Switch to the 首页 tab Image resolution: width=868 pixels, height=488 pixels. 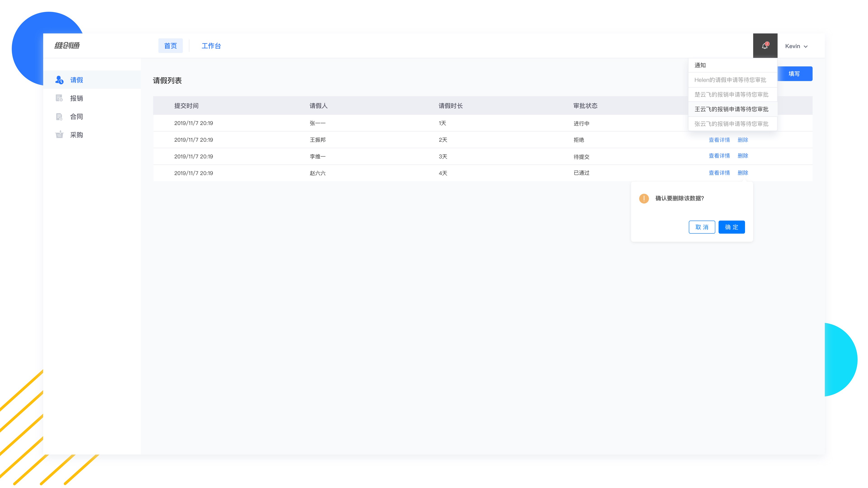tap(170, 46)
